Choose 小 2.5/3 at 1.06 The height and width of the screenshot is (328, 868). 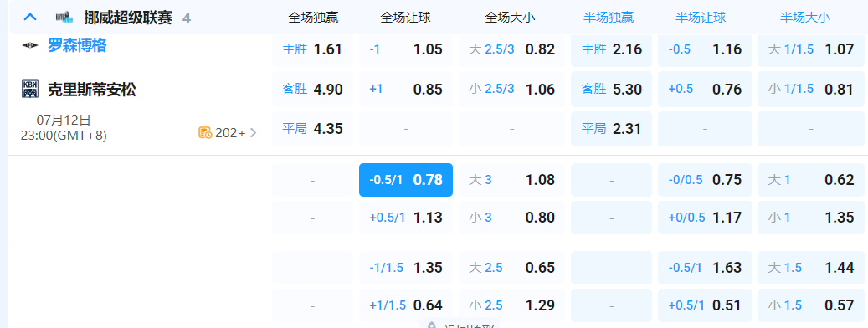pyautogui.click(x=512, y=89)
